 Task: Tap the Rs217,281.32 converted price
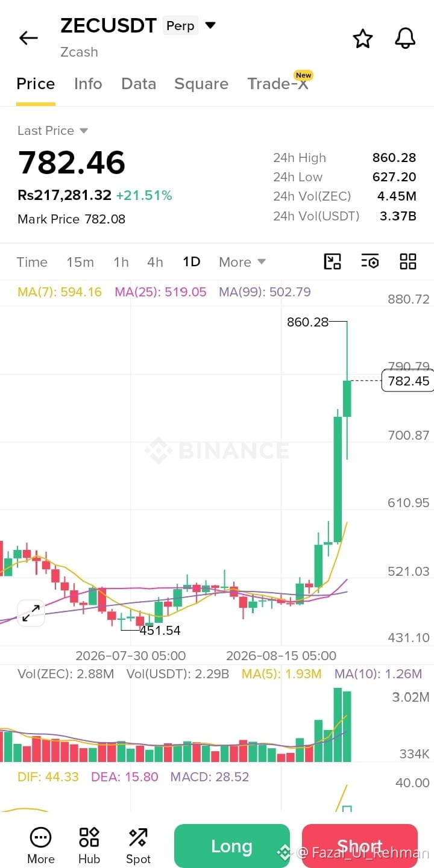64,195
